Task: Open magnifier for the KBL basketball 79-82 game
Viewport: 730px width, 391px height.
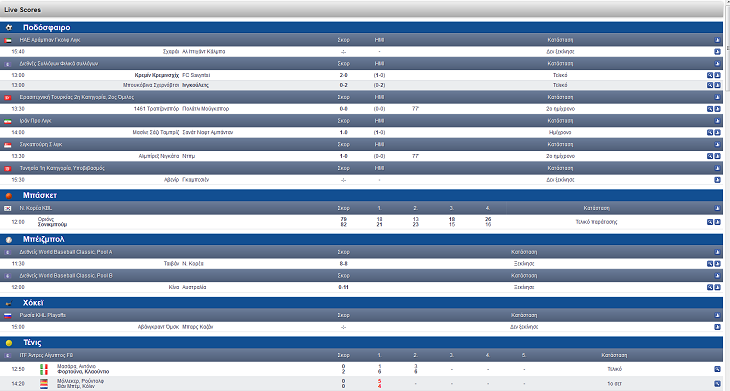Action: pyautogui.click(x=710, y=222)
